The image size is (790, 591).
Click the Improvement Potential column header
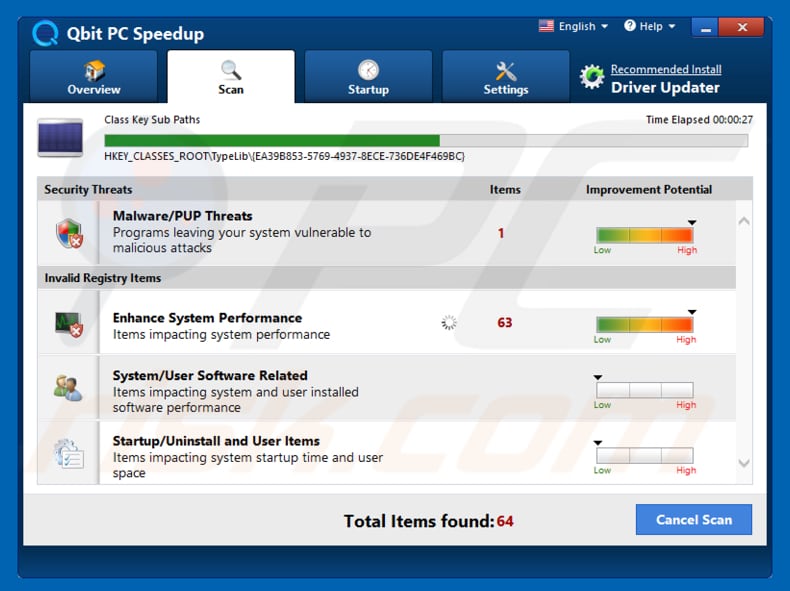point(649,189)
